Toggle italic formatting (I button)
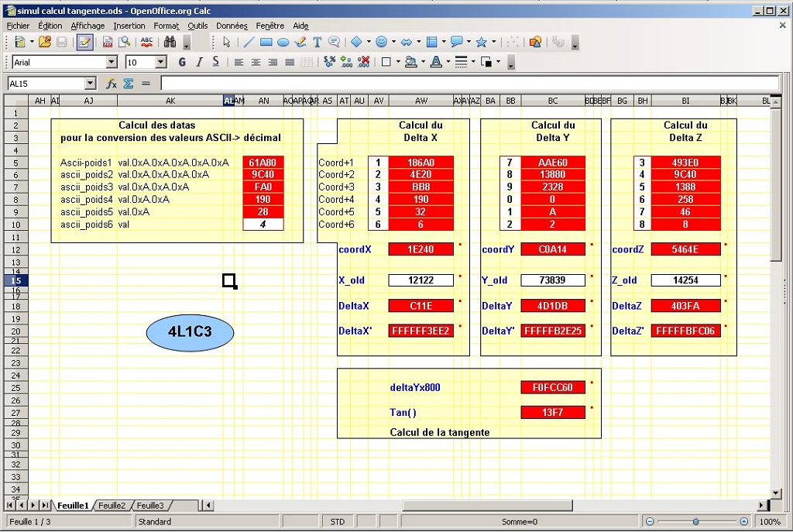Screen dimensions: 793x532 point(199,62)
